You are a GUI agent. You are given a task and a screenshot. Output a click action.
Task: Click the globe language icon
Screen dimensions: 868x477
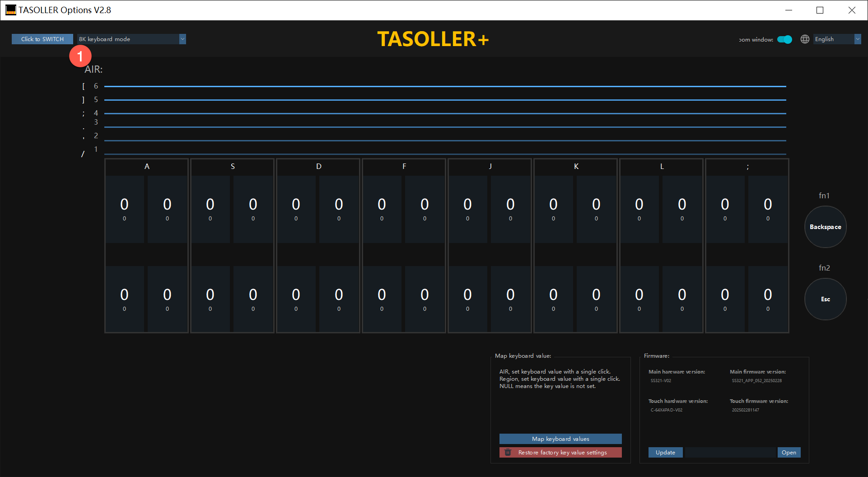click(805, 39)
